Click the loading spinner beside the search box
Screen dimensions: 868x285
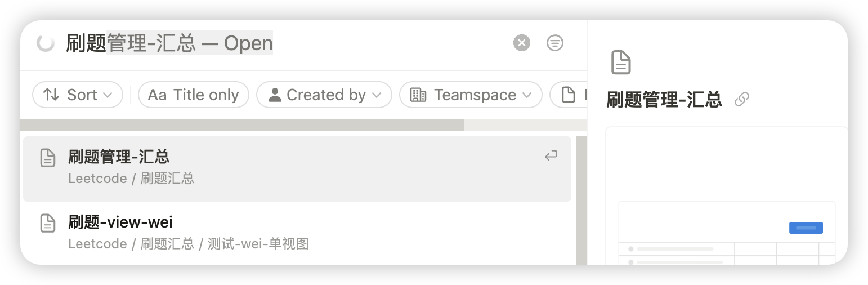[x=45, y=43]
